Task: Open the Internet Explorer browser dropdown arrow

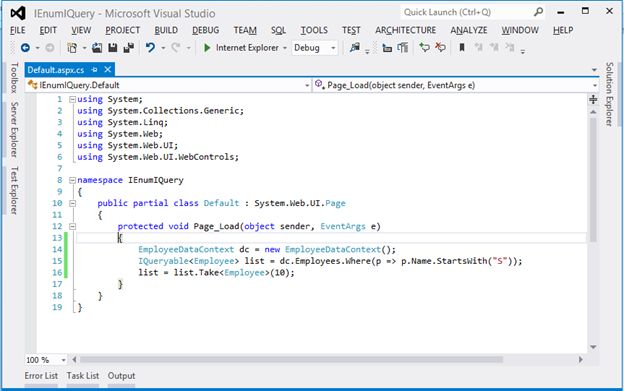Action: pos(285,48)
